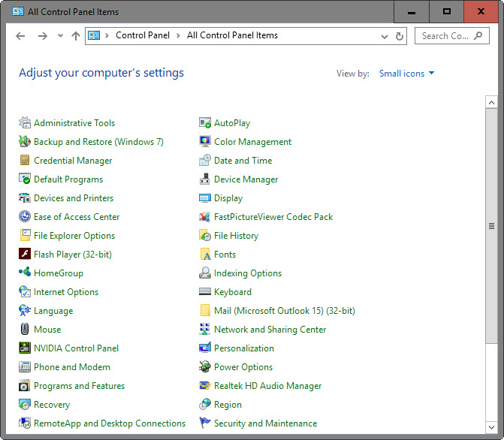Select All Control Panel Items breadcrumb
The image size is (504, 440).
[232, 35]
